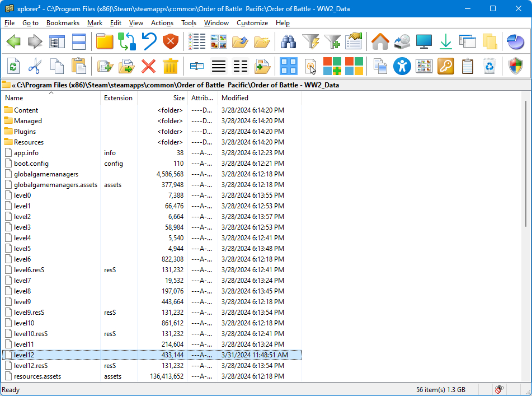Click the move to folder icon
532x396 pixels.
pyautogui.click(x=126, y=66)
